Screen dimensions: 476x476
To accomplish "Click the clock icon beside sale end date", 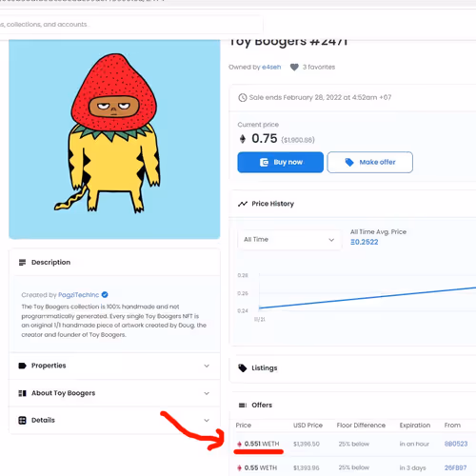I will pos(243,98).
